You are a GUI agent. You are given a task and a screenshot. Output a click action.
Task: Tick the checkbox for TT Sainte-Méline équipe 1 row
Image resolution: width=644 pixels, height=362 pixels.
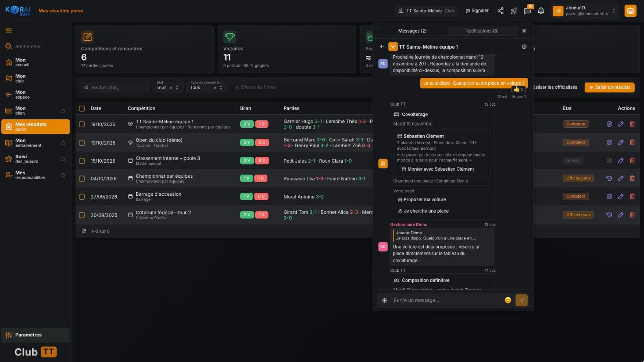click(82, 124)
